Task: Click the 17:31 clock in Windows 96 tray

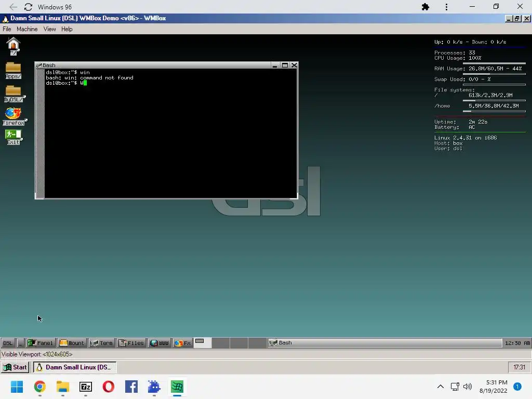Action: coord(519,367)
